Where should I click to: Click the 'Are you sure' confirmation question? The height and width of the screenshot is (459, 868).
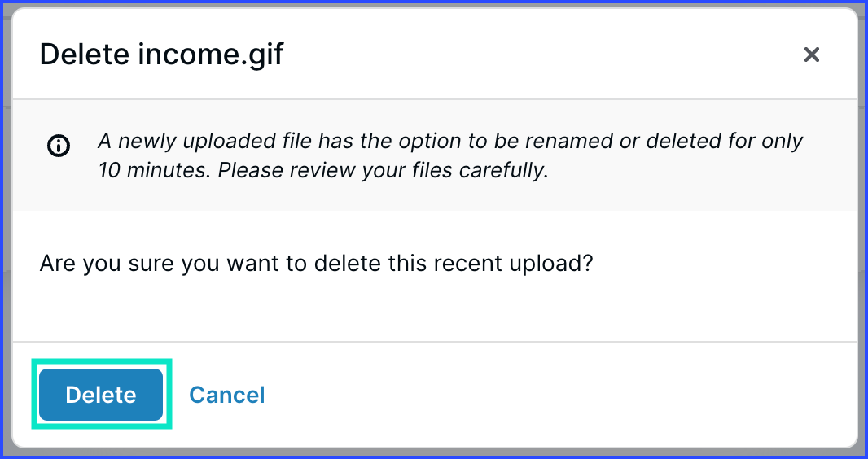click(x=316, y=263)
